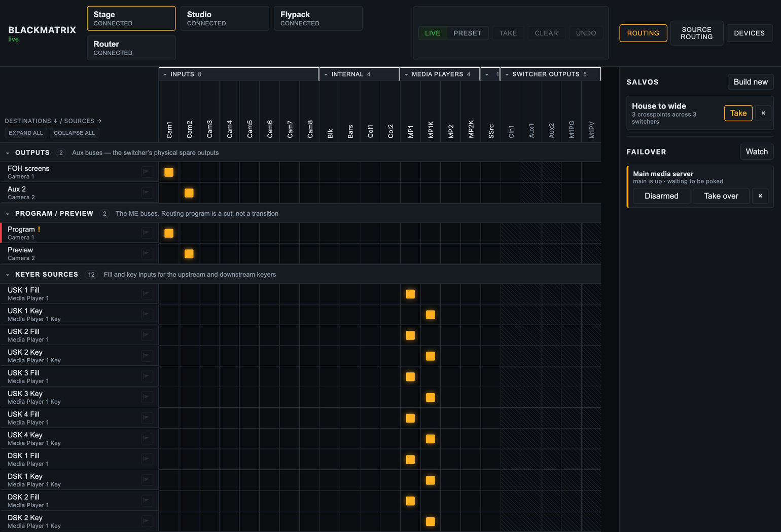Select the Studio switcher
Viewport: 781px width, 532px height.
pyautogui.click(x=225, y=18)
